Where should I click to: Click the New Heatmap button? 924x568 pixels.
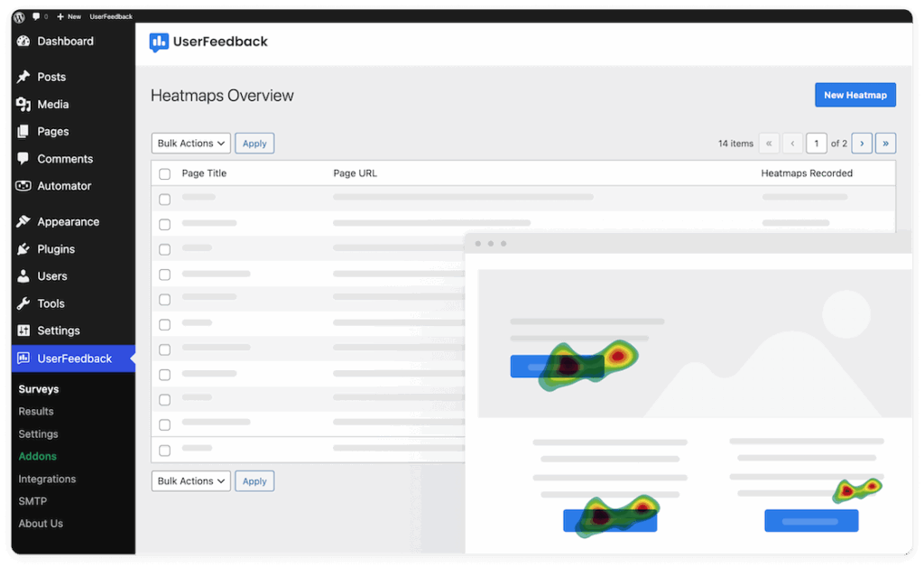855,94
